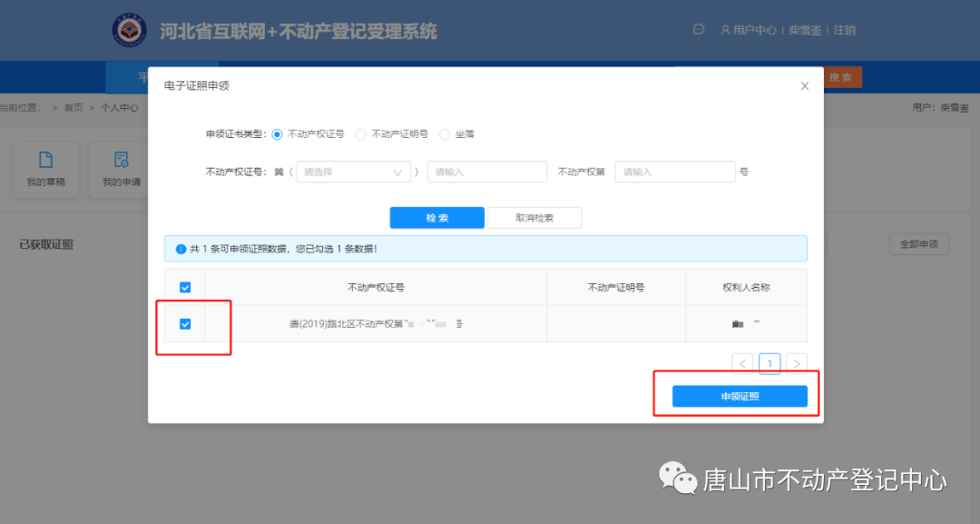Click the person icon beside 用户中心
Screen dimensions: 980x524
723,30
